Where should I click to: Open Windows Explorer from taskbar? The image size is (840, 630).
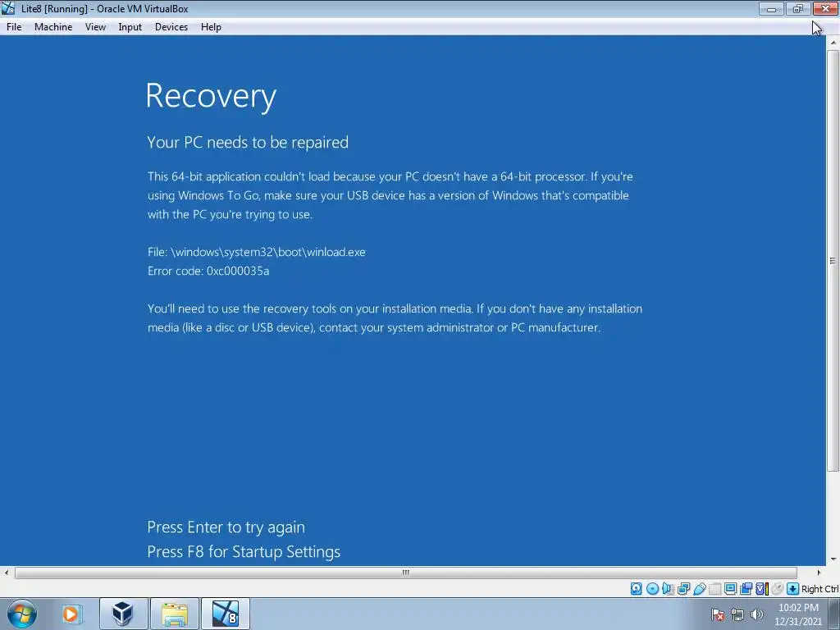tap(175, 614)
